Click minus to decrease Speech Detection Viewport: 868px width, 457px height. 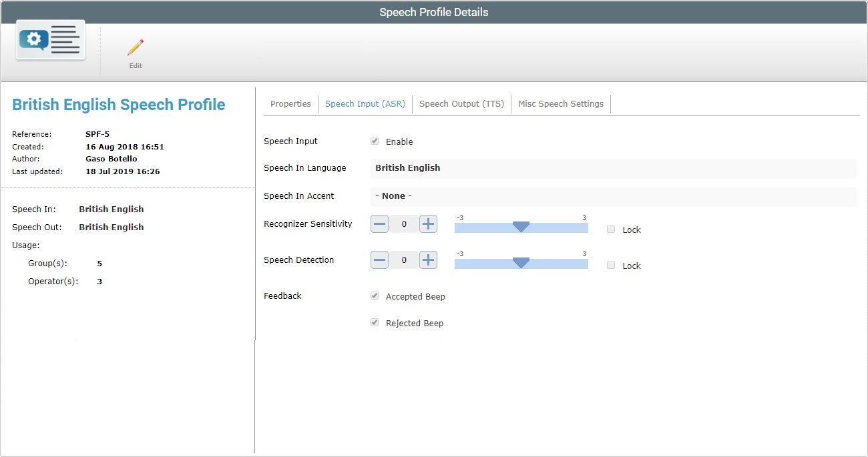tap(379, 260)
